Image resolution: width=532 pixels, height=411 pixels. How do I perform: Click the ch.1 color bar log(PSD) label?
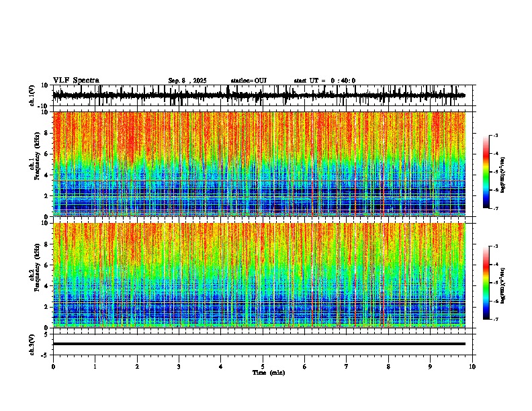[x=503, y=175]
